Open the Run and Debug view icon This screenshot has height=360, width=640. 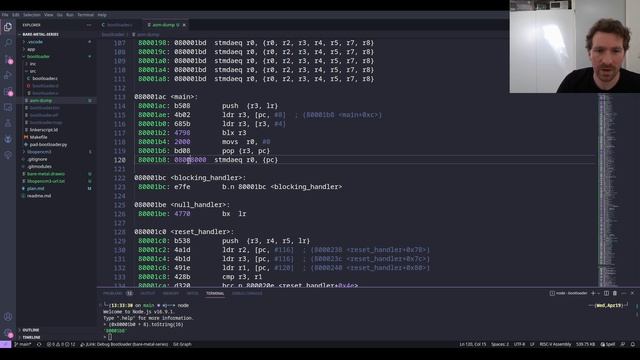[x=8, y=75]
